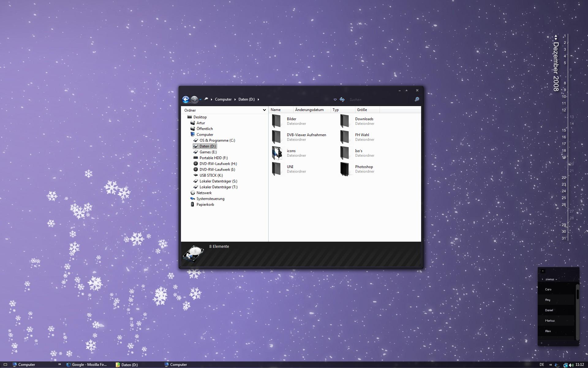
Task: Open the Photoshop folder icon
Action: [x=345, y=169]
